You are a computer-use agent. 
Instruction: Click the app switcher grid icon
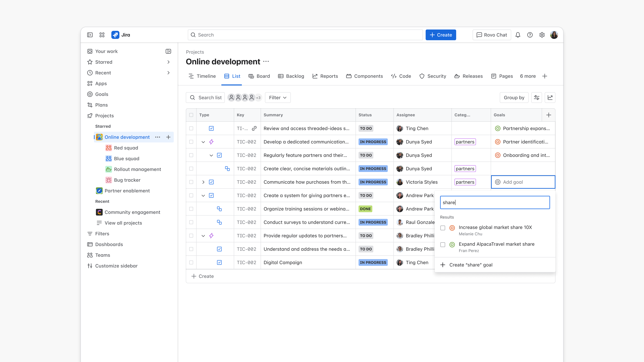point(102,35)
